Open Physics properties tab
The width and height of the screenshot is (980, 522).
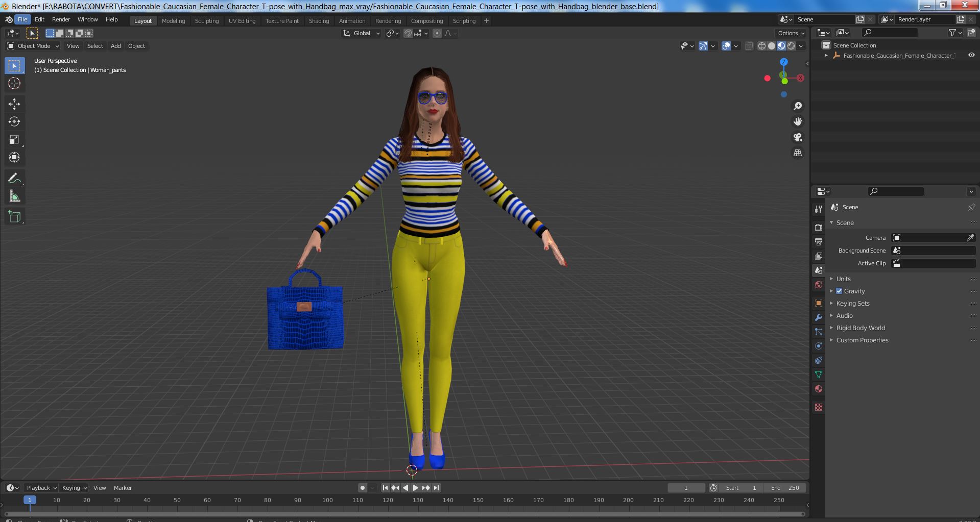click(x=819, y=346)
